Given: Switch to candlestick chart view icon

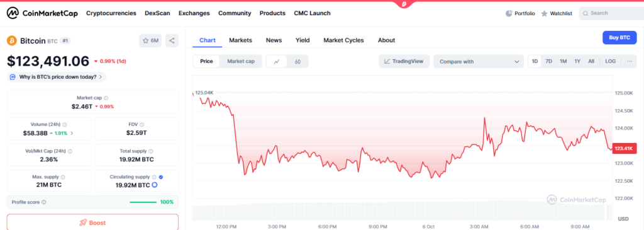Looking at the screenshot, I should coord(297,61).
